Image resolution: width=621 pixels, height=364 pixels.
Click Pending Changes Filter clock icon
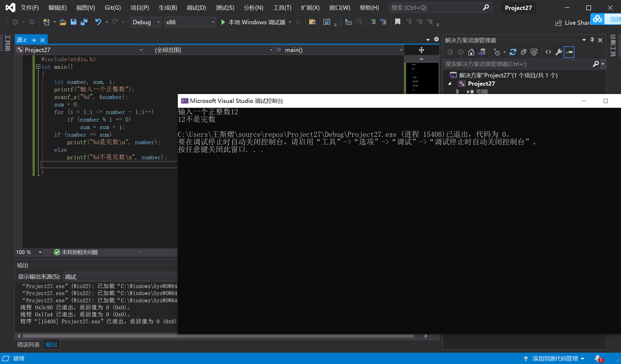click(x=497, y=52)
